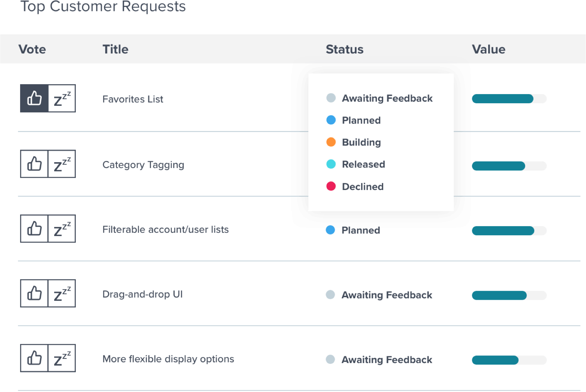The height and width of the screenshot is (392, 586).
Task: Upvote the Favorites List request
Action: click(x=34, y=98)
